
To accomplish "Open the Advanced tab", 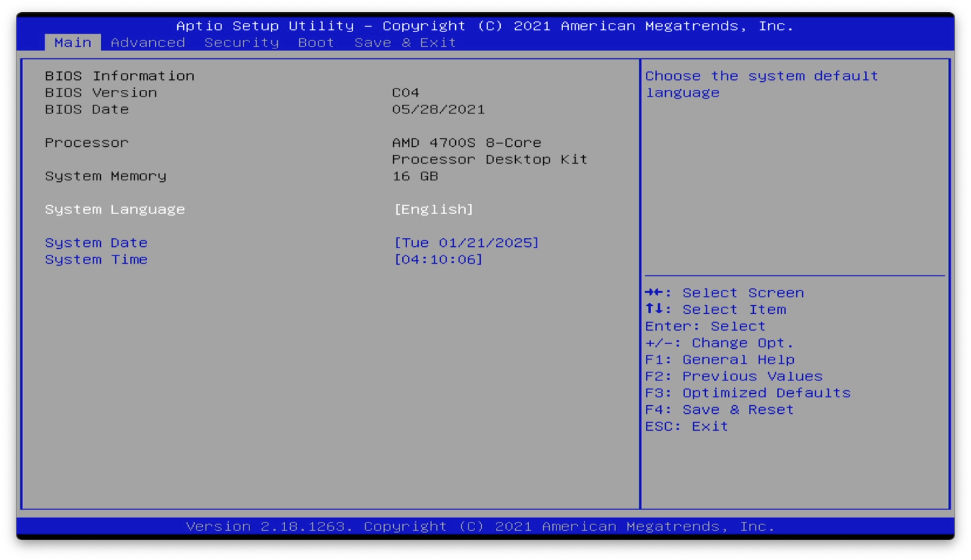I will point(147,42).
